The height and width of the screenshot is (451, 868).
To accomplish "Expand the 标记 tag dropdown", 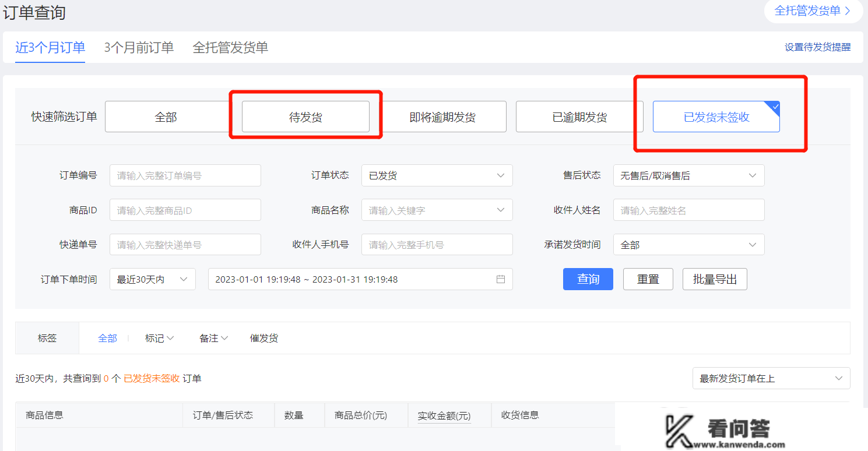I will [160, 338].
